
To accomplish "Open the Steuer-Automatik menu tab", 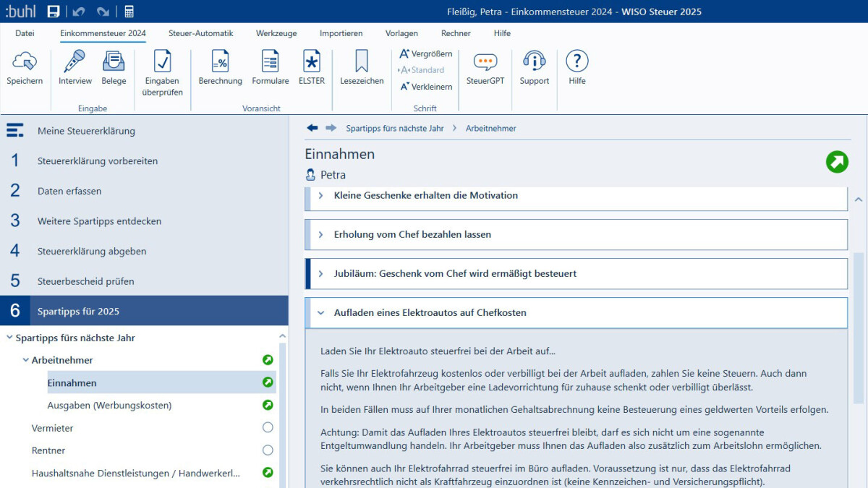I will pyautogui.click(x=200, y=33).
